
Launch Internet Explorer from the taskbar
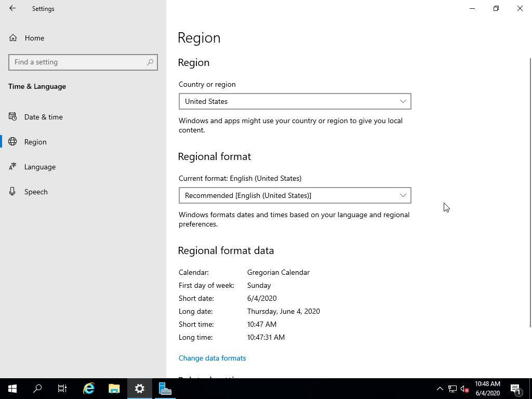point(89,388)
